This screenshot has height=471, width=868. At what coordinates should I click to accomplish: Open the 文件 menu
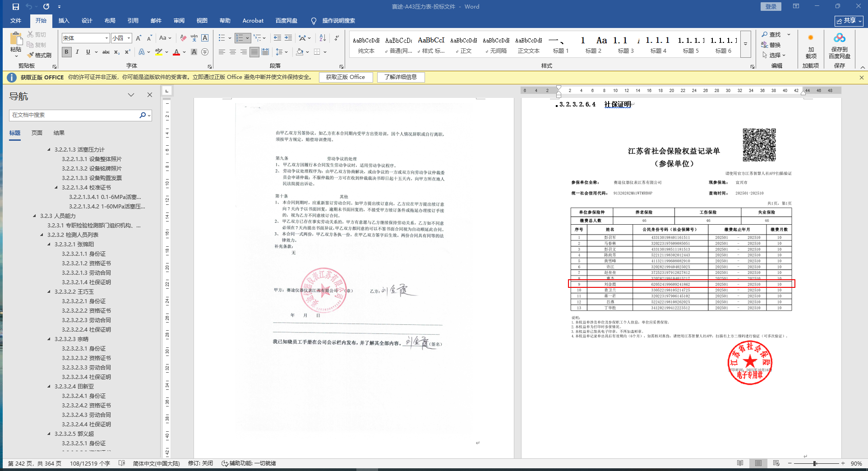tap(16, 21)
